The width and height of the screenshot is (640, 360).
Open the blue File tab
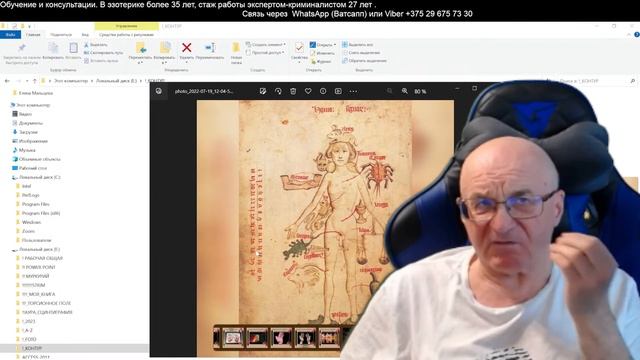pos(10,35)
